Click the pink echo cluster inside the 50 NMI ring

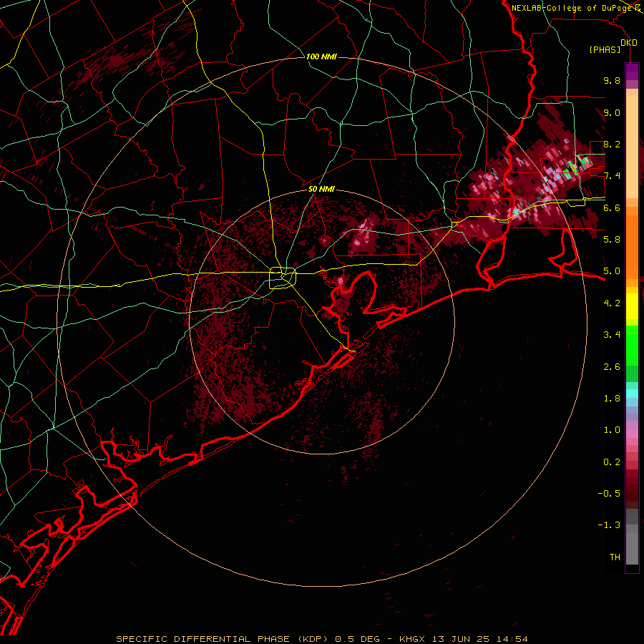tap(363, 238)
